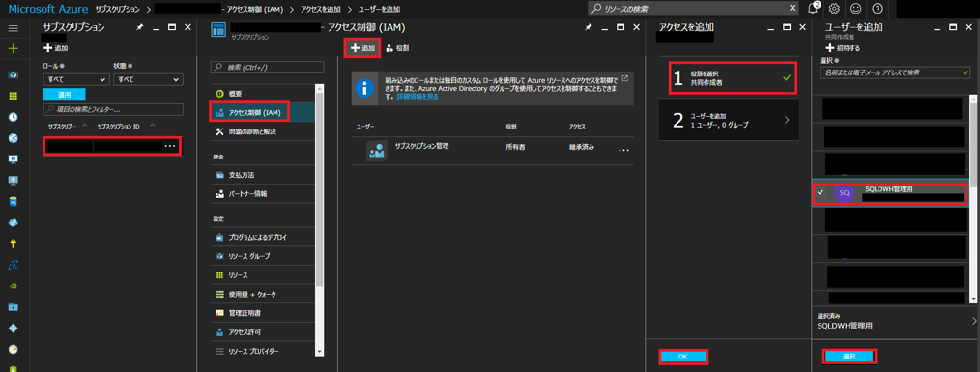Open the clock Recent icon in the sidebar
980x372 pixels.
(x=14, y=117)
